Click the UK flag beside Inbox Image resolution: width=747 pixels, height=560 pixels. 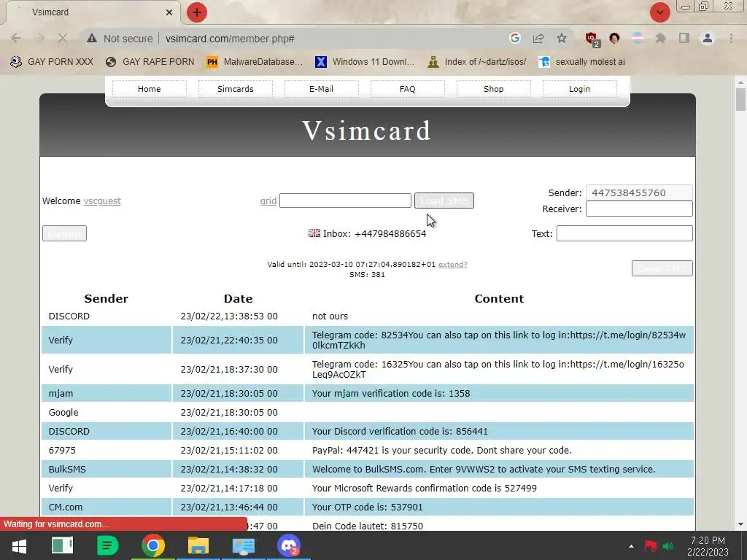(x=314, y=233)
